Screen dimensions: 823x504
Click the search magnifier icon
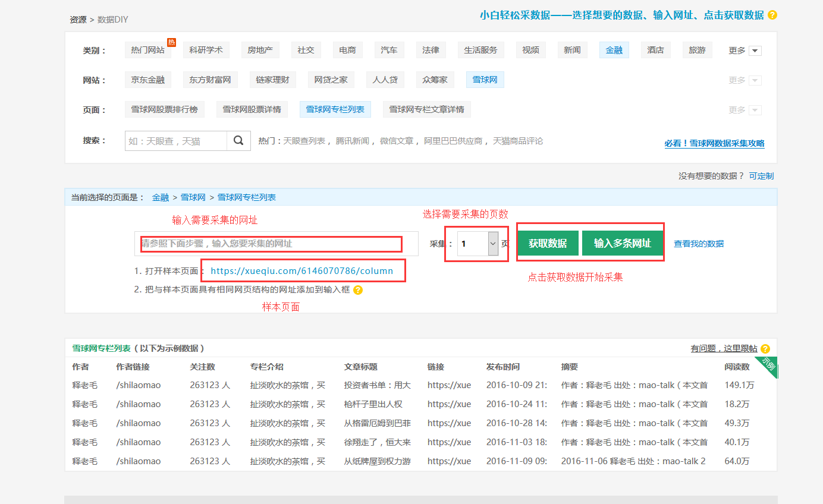tap(238, 141)
